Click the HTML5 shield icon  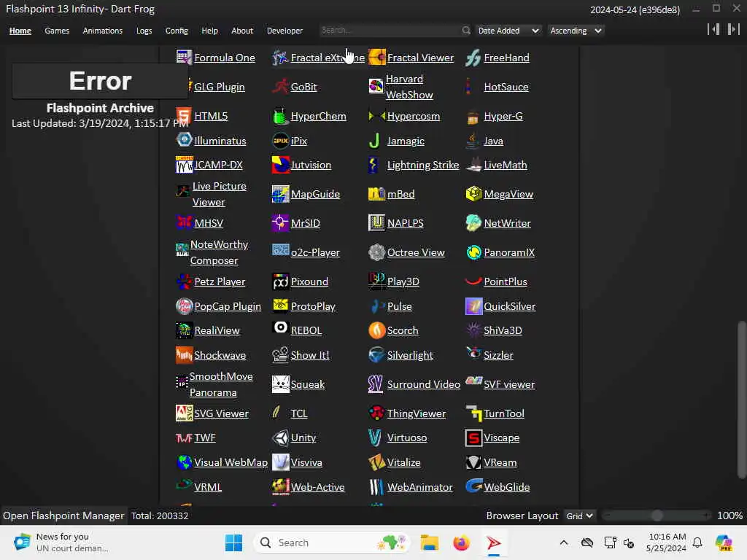(x=184, y=116)
